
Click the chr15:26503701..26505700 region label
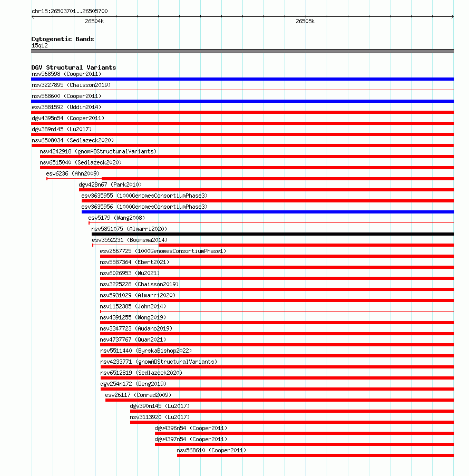pyautogui.click(x=70, y=12)
